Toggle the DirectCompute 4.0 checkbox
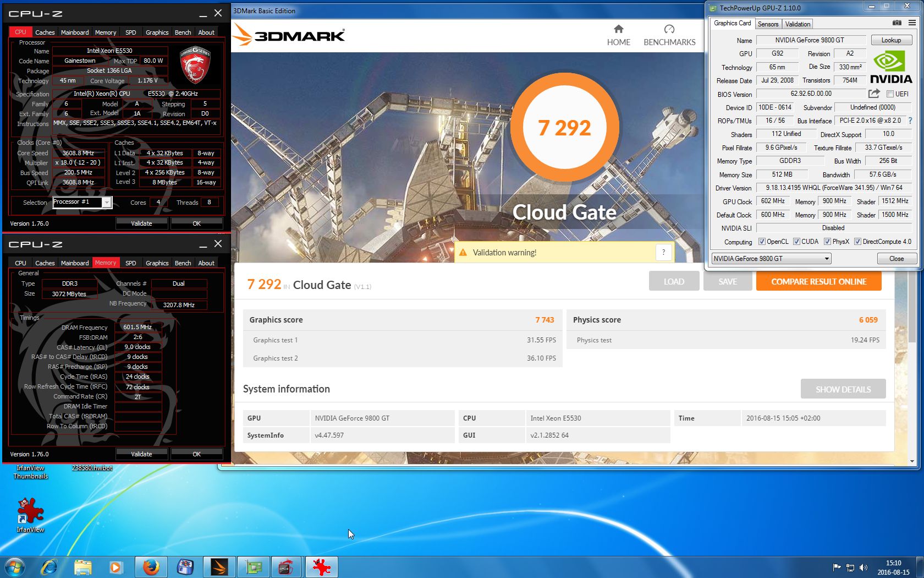 coord(857,242)
